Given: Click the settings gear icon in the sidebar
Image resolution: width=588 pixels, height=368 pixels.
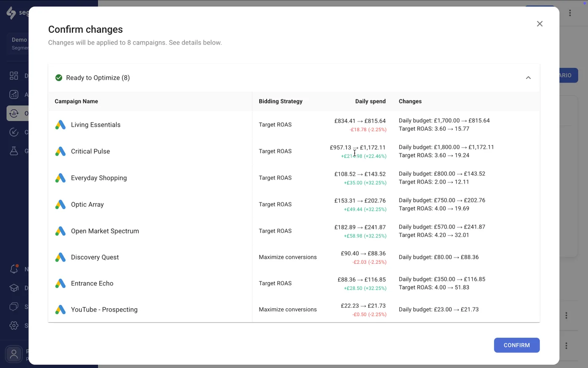Looking at the screenshot, I should (14, 325).
